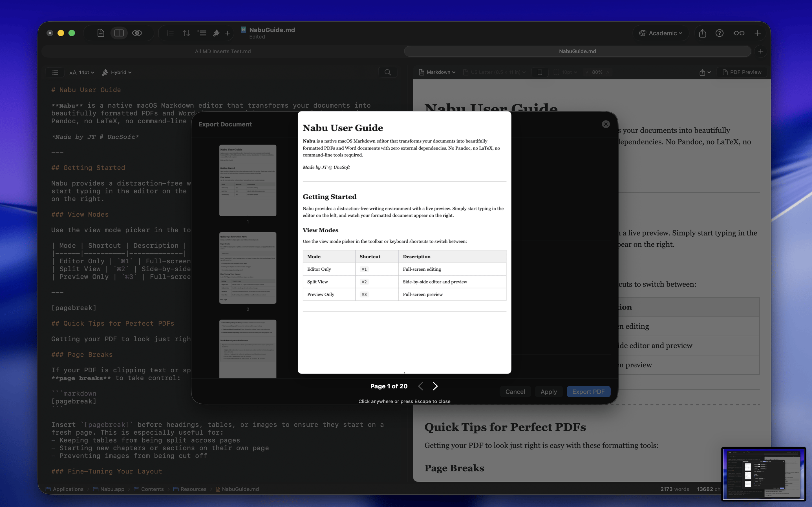Select the NabuGuide.md tab
Viewport: 812px width, 507px height.
coord(577,51)
